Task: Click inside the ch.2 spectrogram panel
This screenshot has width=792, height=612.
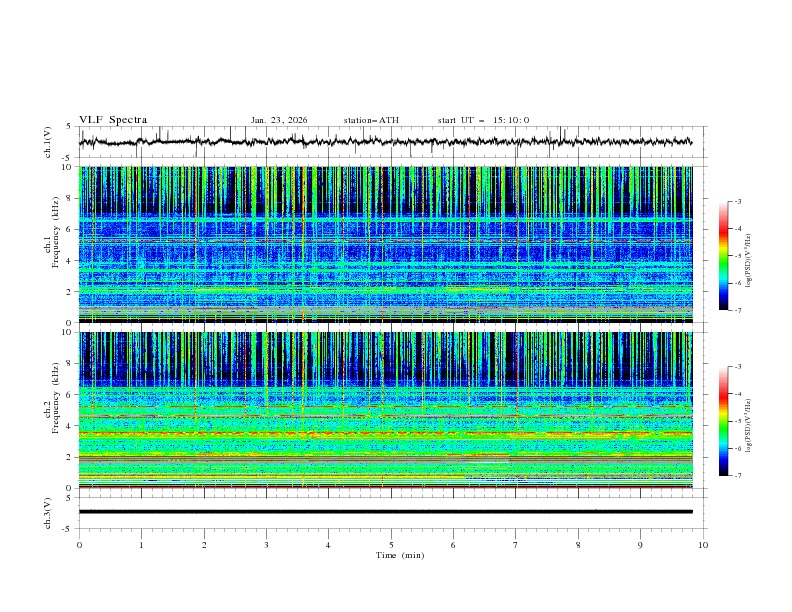Action: tap(390, 410)
